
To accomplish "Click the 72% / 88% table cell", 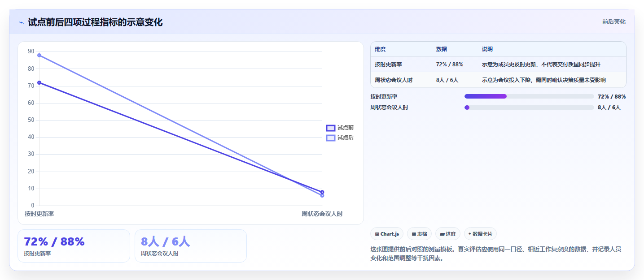I will pos(449,65).
